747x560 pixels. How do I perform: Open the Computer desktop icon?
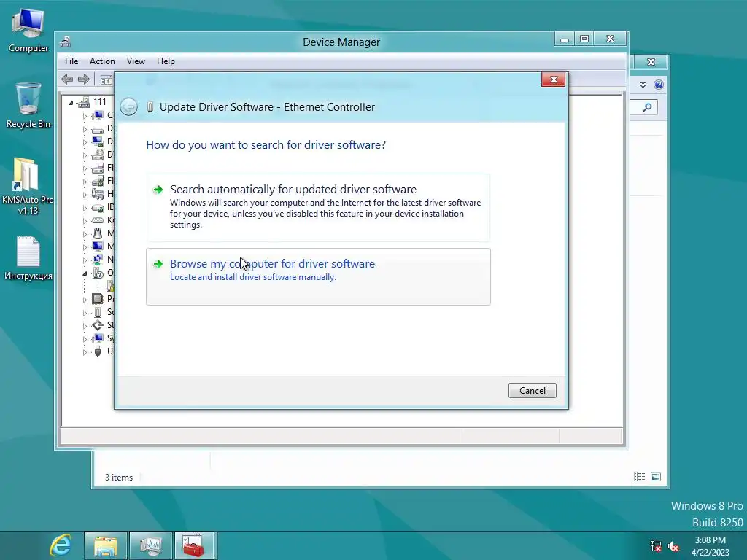[28, 31]
